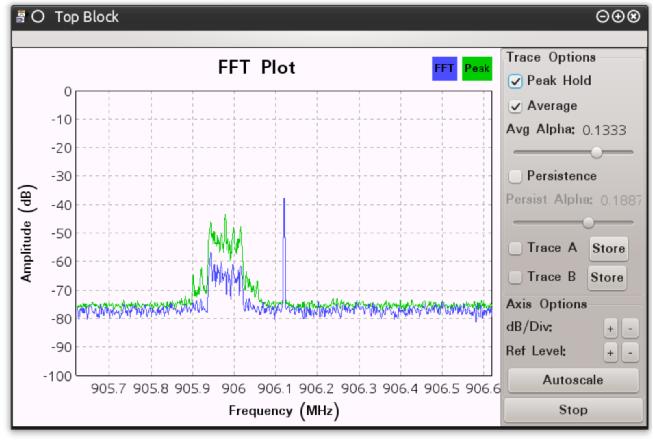Click Store next to Trace B
The image size is (653, 440).
pyautogui.click(x=607, y=278)
